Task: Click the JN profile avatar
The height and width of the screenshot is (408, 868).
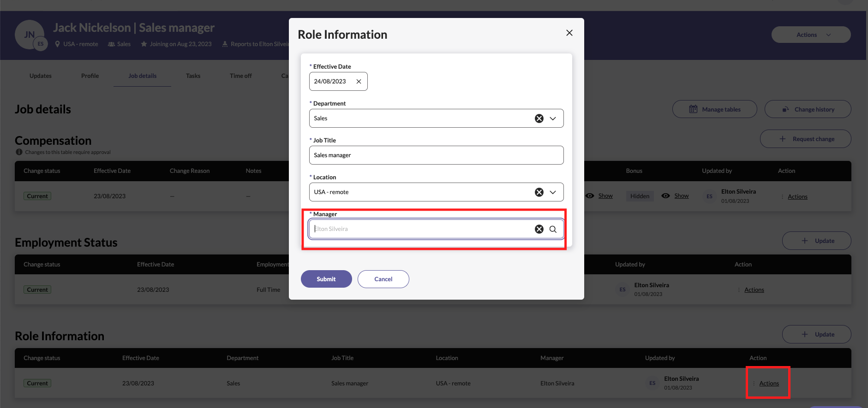Action: click(x=29, y=35)
